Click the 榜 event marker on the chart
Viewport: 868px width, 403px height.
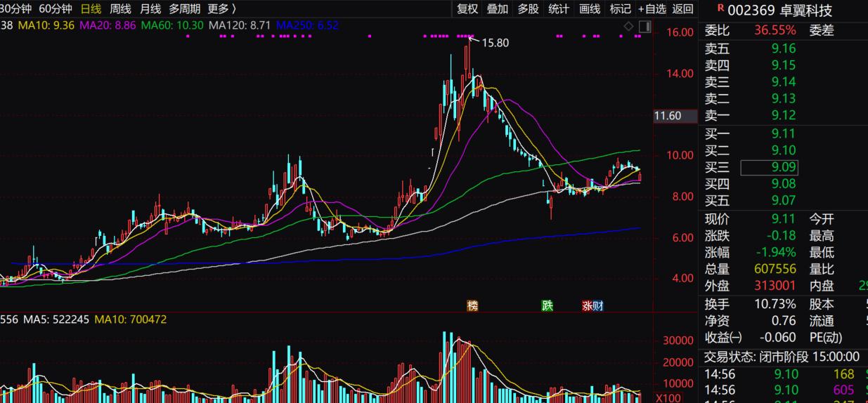click(472, 305)
